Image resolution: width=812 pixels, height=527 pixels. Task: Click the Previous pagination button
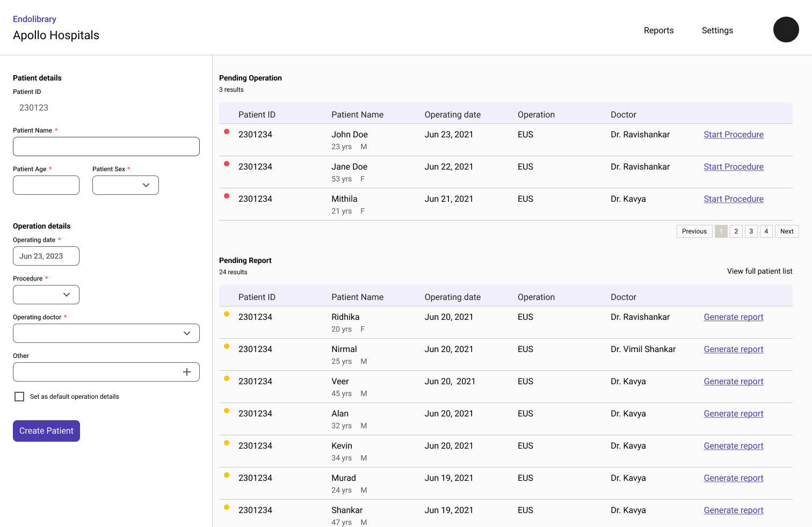click(x=694, y=231)
